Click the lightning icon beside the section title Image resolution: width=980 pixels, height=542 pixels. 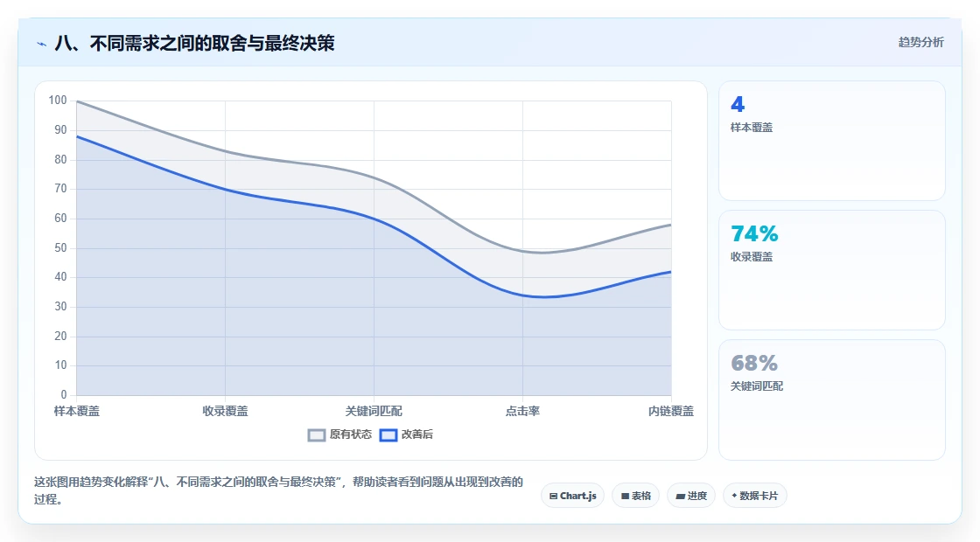42,44
